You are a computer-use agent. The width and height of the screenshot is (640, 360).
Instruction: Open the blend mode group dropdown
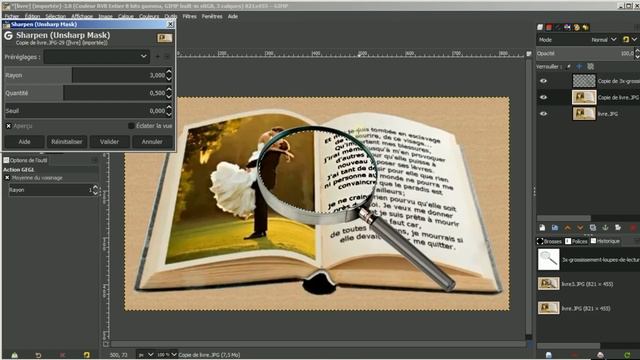(629, 40)
